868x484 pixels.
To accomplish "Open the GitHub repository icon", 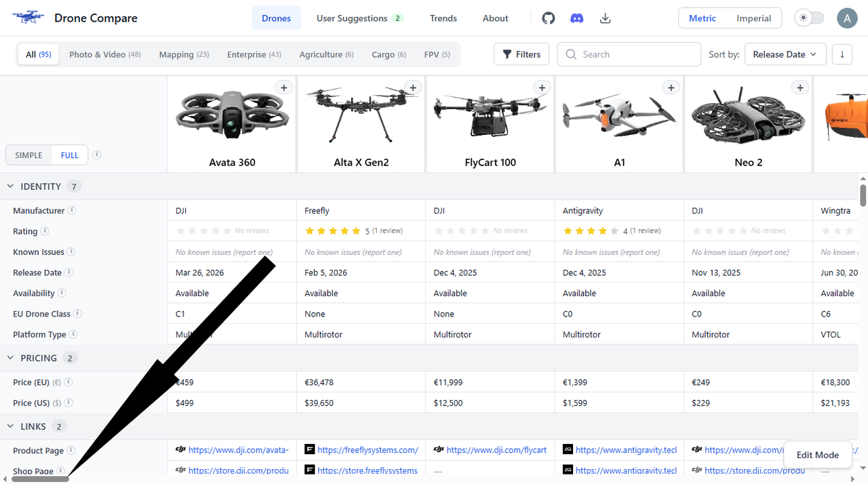I will coord(549,18).
